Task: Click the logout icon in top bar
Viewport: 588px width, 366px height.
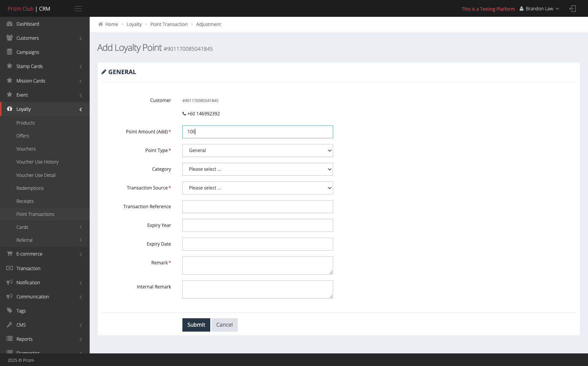Action: pos(572,9)
